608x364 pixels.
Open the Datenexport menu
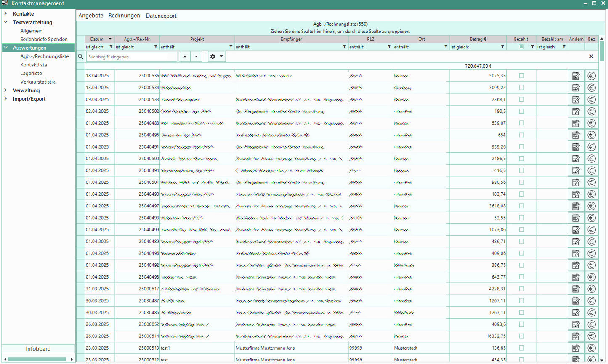point(161,16)
